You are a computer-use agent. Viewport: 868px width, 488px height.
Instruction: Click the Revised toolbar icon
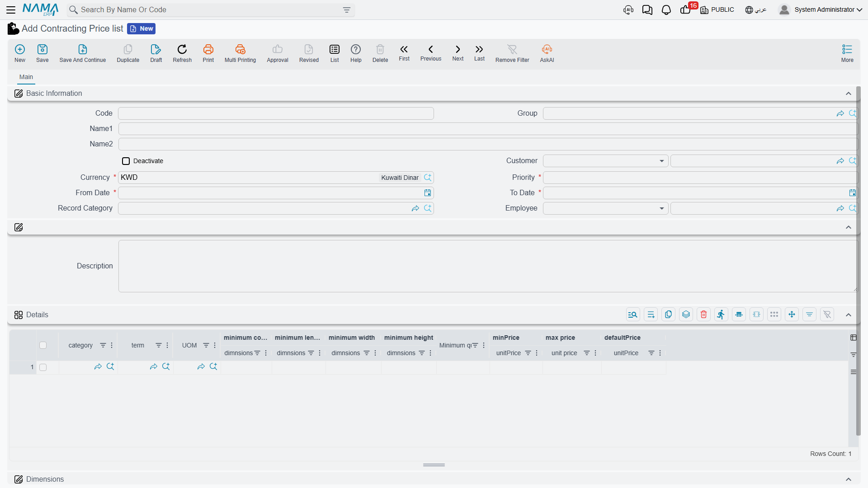click(x=309, y=53)
